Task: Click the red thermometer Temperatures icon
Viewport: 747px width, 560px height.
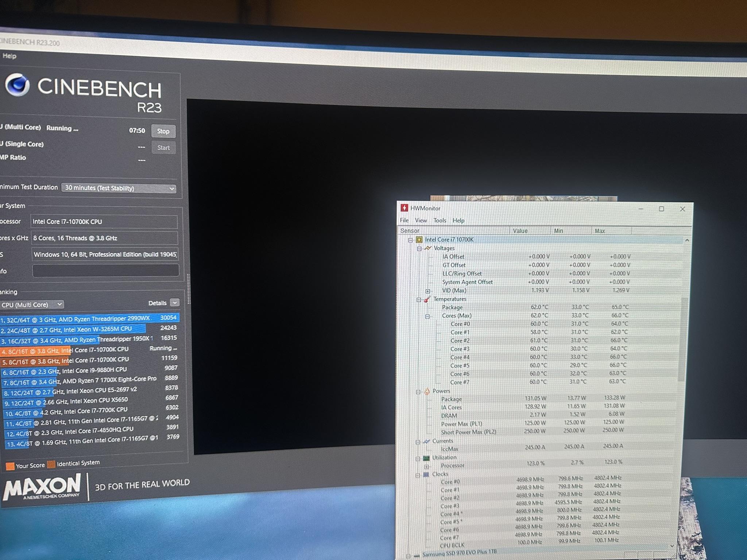Action: click(x=427, y=299)
